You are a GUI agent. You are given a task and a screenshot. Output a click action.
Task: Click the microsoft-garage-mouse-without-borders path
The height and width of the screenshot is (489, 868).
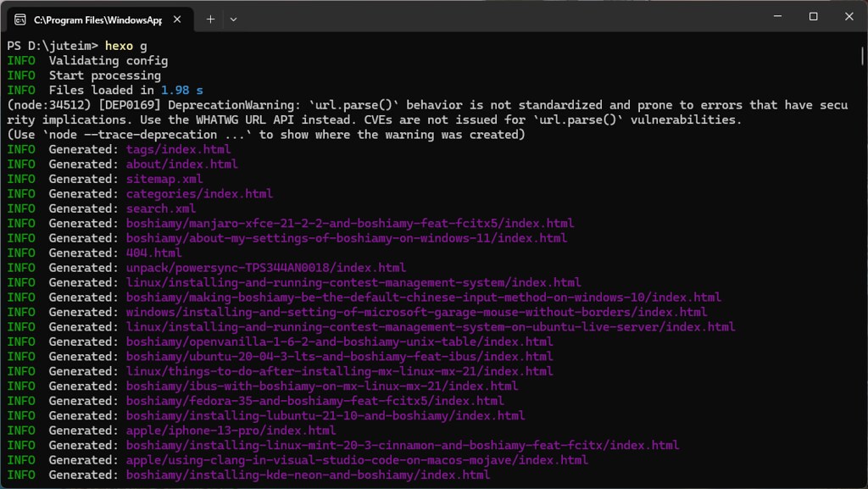(x=416, y=313)
